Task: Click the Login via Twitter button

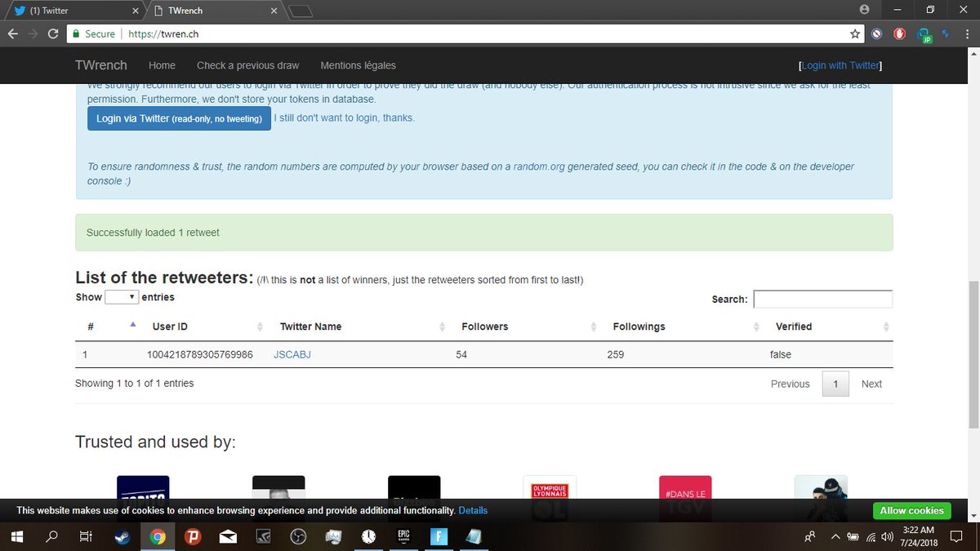Action: (179, 118)
